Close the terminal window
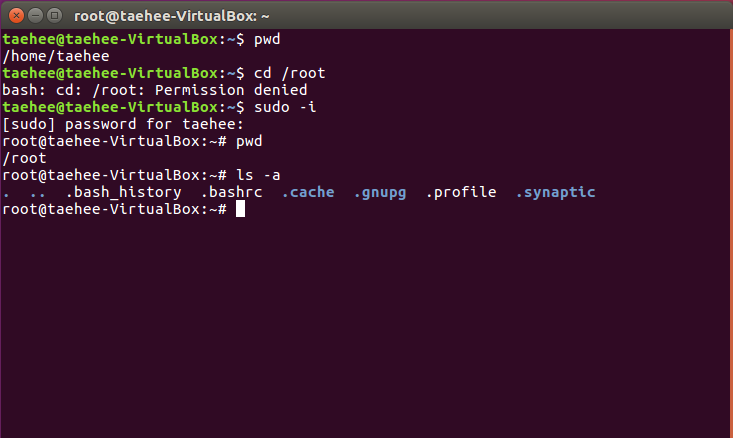Viewport: 733px width, 438px height. point(16,16)
